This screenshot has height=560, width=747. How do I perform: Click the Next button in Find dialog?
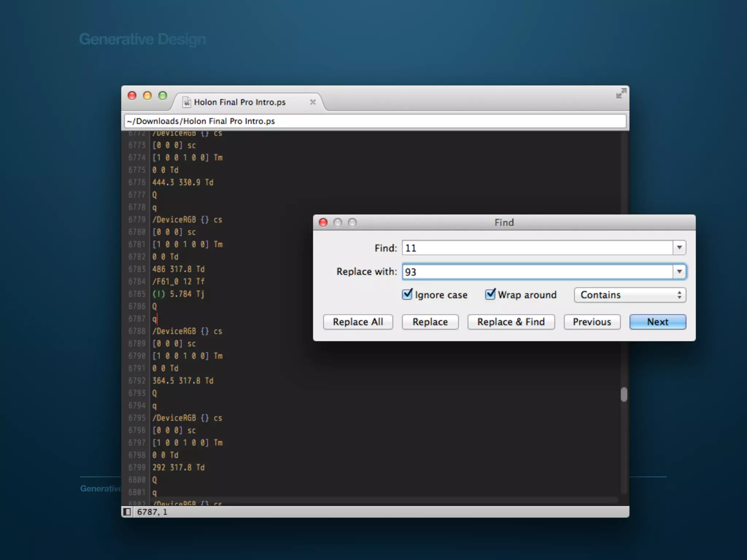(657, 322)
